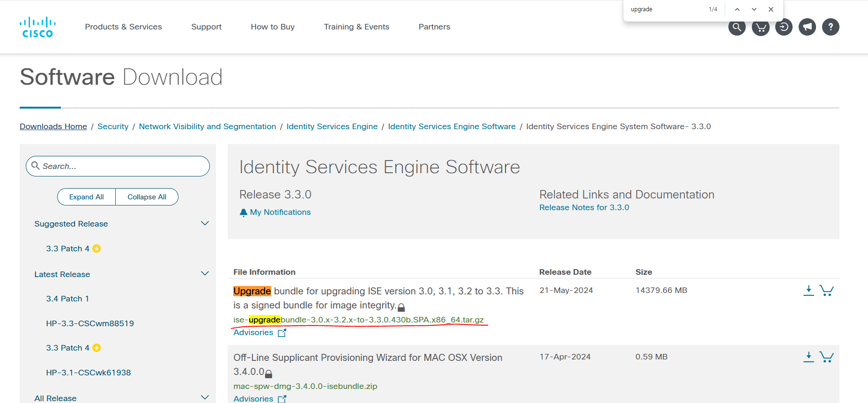
Task: Select 3.3 Patch 4 under Latest Release
Action: tap(67, 348)
